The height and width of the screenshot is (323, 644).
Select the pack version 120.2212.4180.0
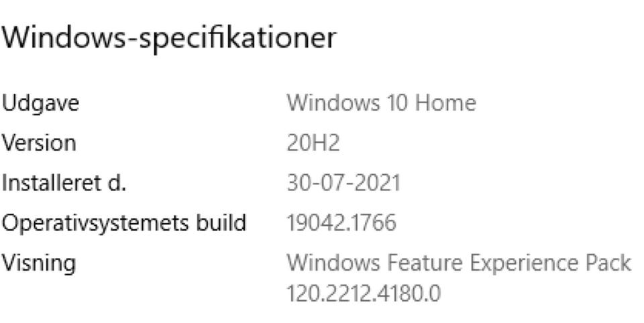click(x=364, y=293)
